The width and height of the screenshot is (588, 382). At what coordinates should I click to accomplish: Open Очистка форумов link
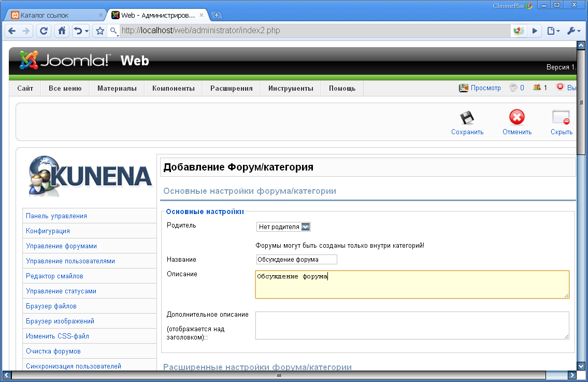(53, 351)
